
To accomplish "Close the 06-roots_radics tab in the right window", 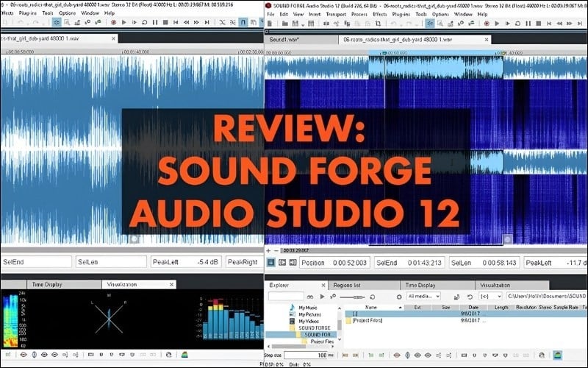I will click(x=487, y=40).
